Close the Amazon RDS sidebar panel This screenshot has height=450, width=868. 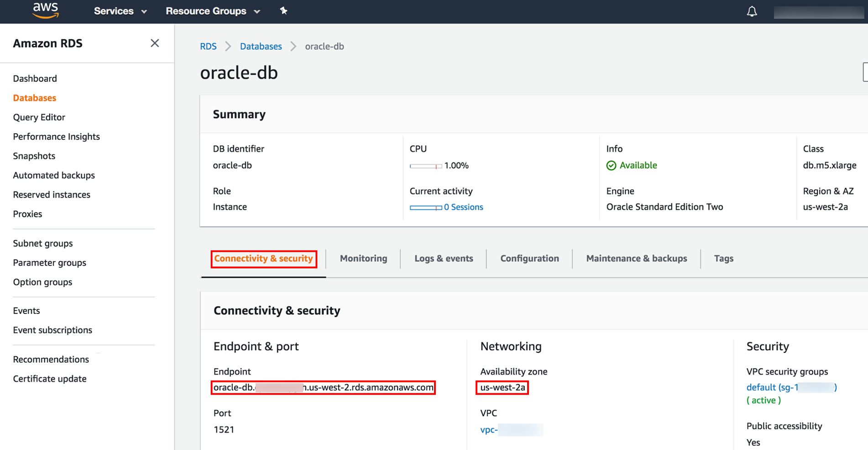pyautogui.click(x=155, y=43)
